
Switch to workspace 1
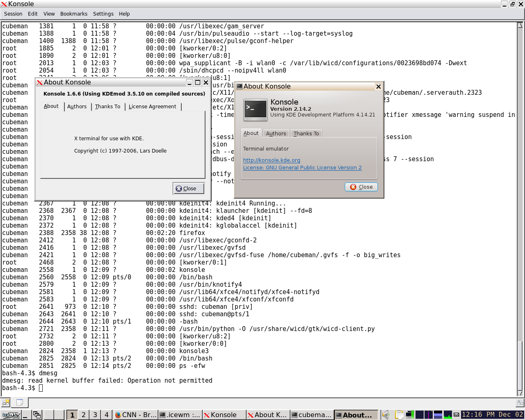tap(72, 415)
